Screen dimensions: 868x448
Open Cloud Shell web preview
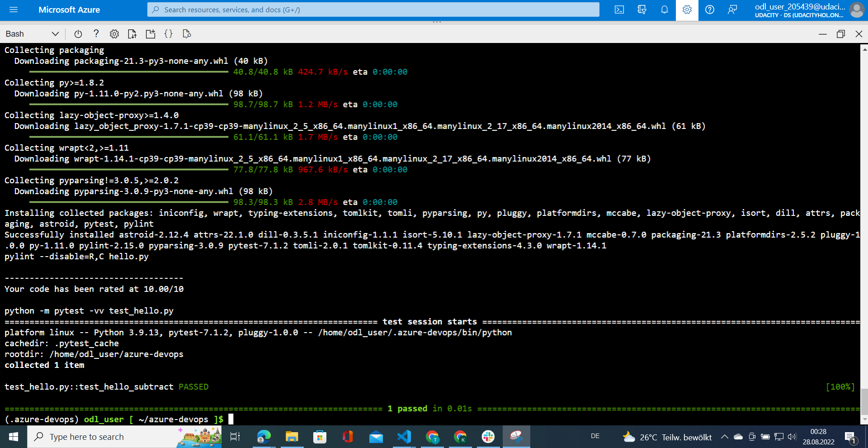pyautogui.click(x=186, y=33)
